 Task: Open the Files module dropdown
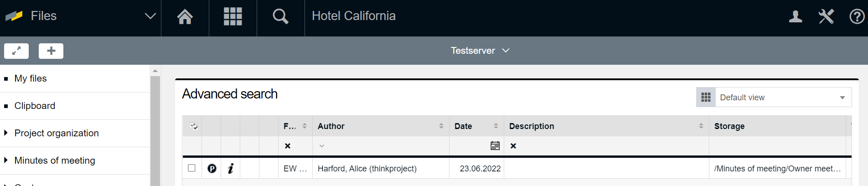tap(150, 16)
